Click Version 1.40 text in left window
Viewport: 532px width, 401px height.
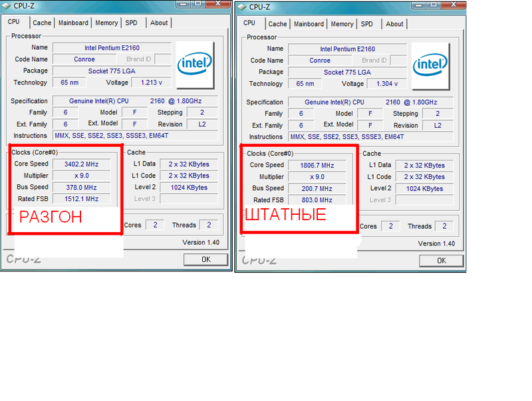tap(201, 243)
